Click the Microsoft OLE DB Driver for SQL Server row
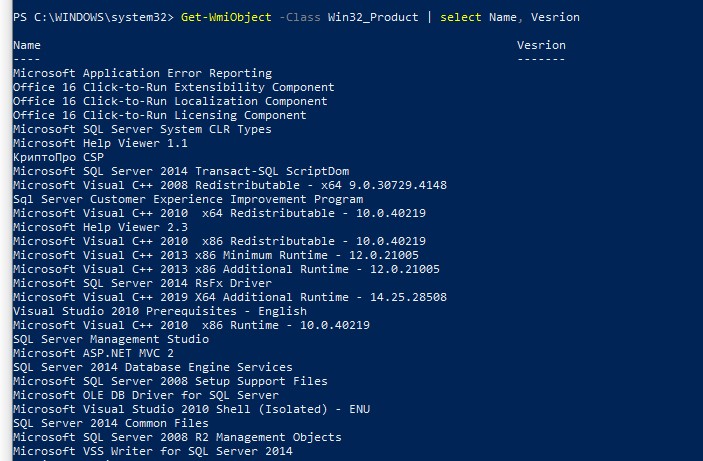The width and height of the screenshot is (703, 461). 146,395
